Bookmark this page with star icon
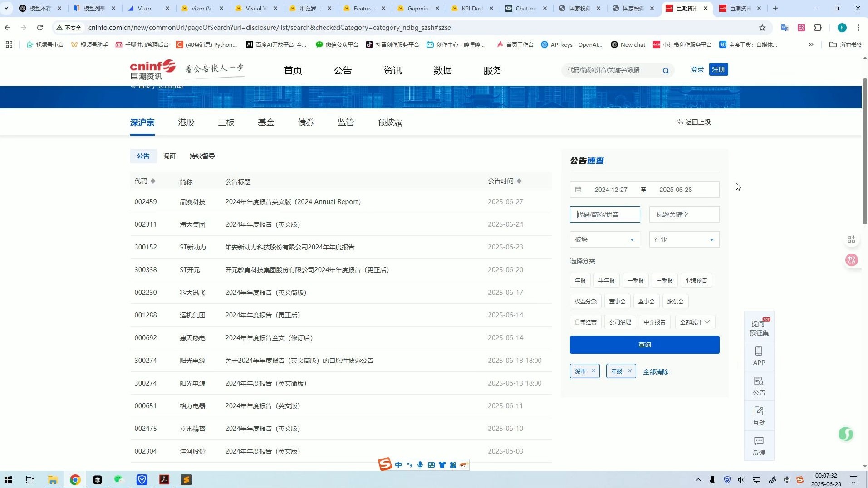The width and height of the screenshot is (868, 488). [x=762, y=28]
